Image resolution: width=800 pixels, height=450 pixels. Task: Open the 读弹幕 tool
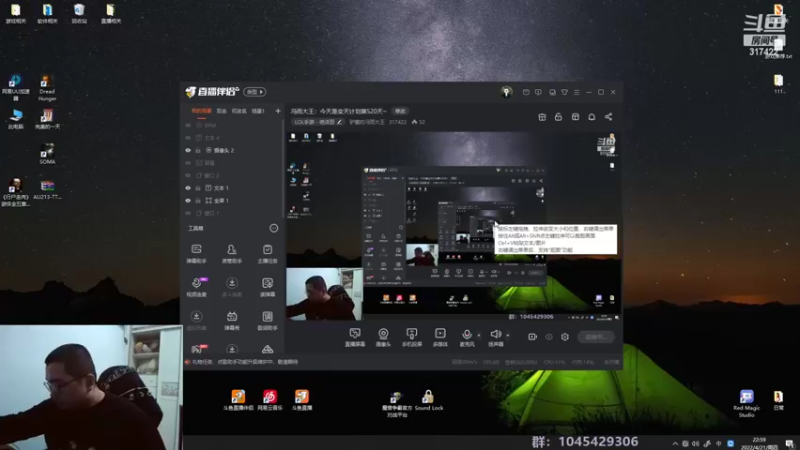[x=267, y=287]
